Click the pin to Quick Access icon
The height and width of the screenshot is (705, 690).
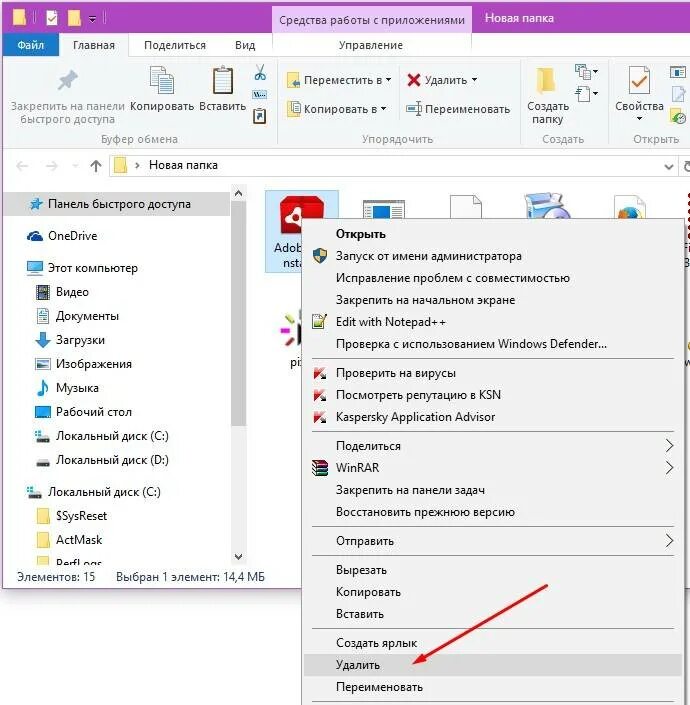click(x=67, y=81)
